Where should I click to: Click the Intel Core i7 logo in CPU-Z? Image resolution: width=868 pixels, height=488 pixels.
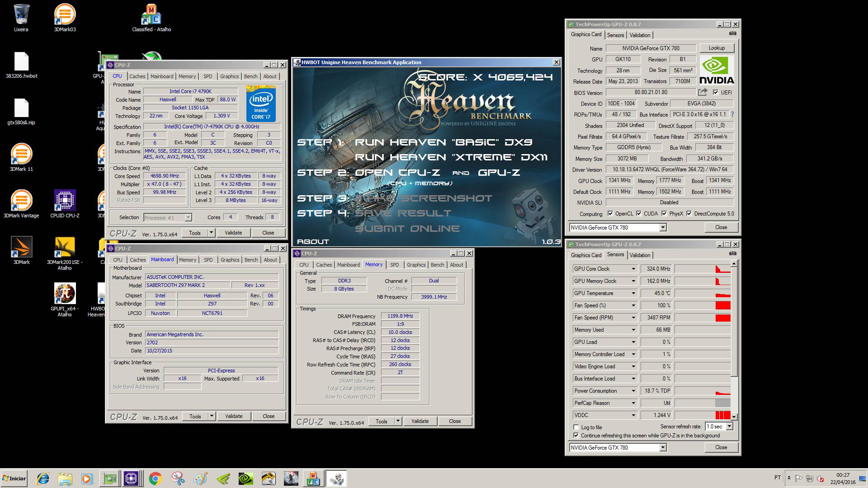(261, 104)
